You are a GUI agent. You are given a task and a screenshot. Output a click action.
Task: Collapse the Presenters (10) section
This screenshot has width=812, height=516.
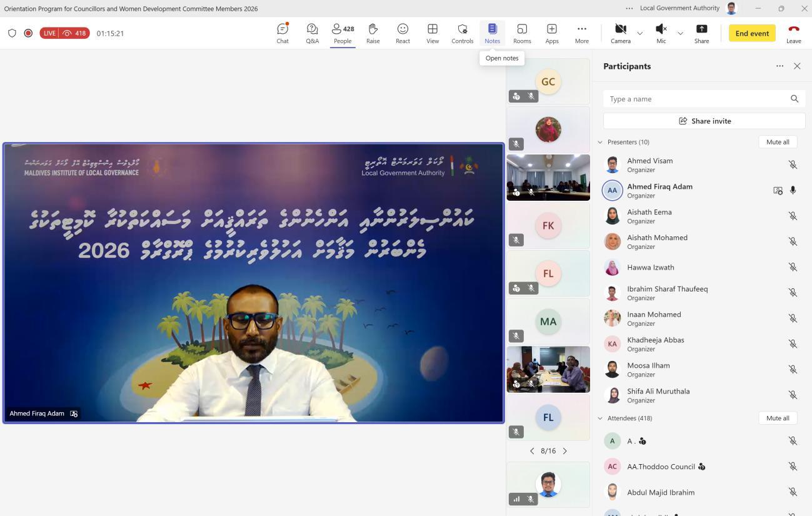[x=600, y=142]
